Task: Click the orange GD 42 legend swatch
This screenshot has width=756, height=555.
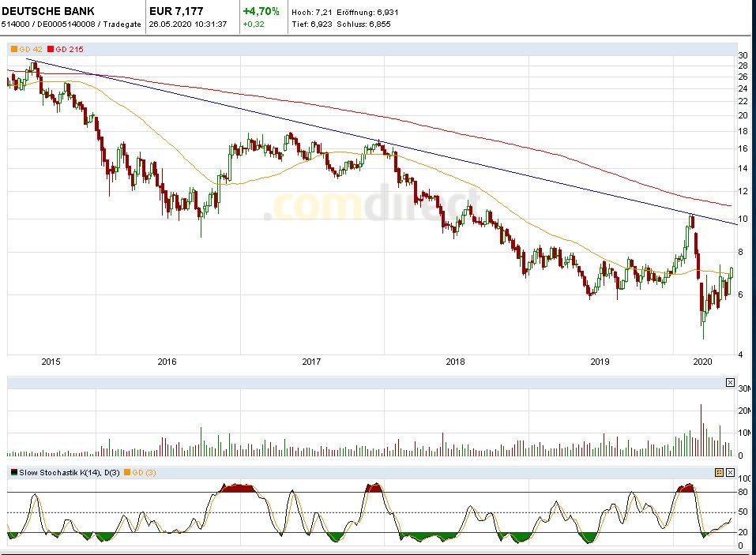Action: pyautogui.click(x=13, y=49)
